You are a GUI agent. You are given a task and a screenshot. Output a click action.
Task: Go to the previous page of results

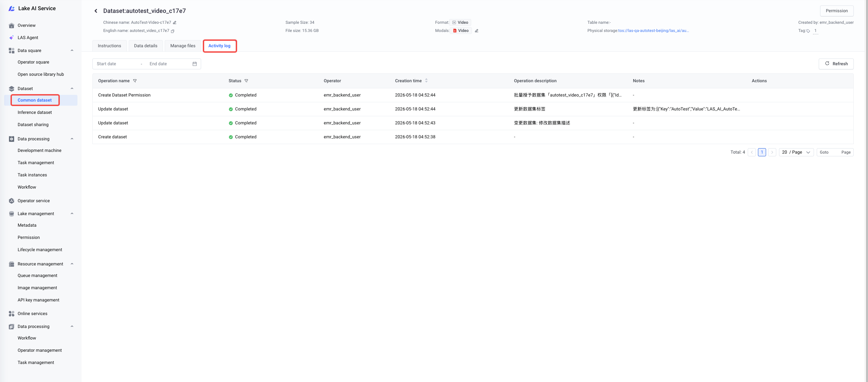752,152
